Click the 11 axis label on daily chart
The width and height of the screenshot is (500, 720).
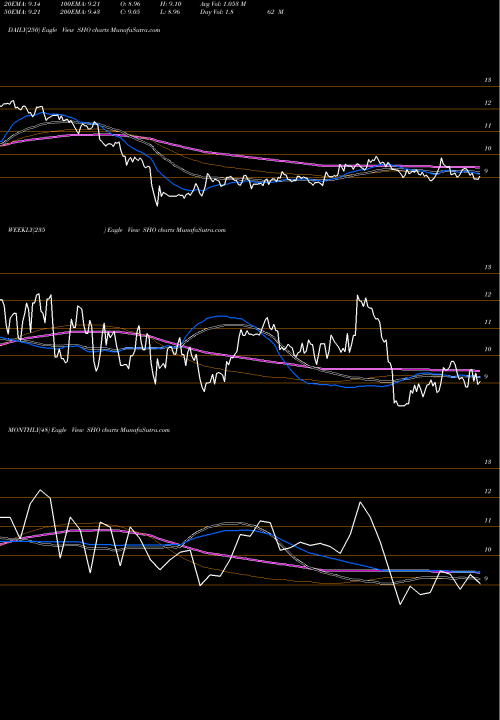point(488,125)
